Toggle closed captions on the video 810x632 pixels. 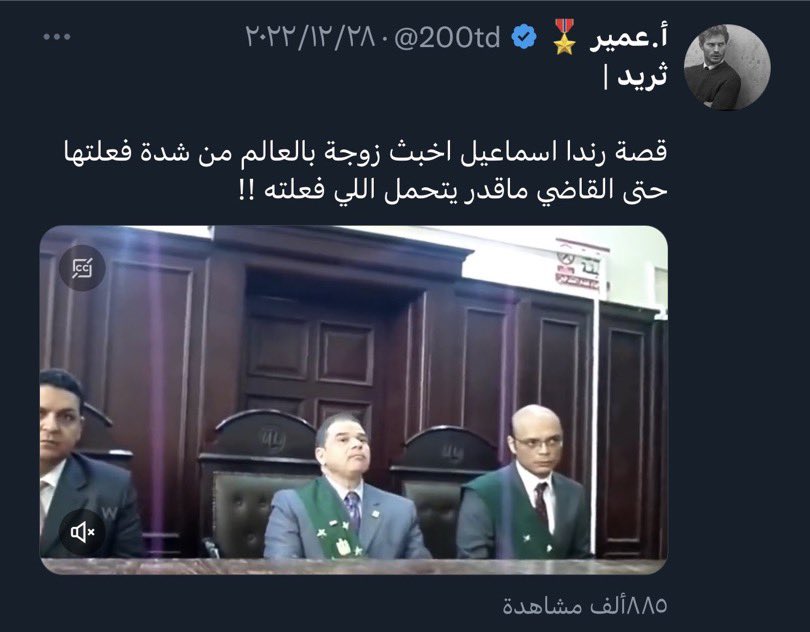click(82, 268)
